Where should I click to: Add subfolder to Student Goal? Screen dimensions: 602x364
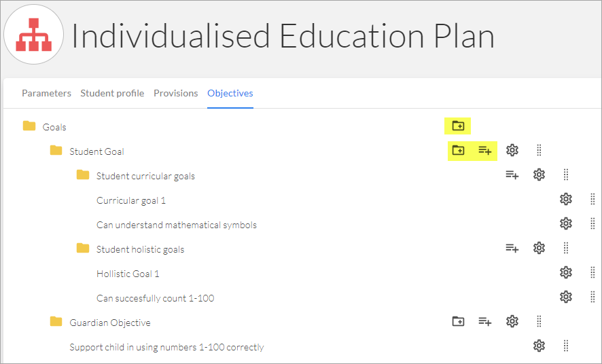point(458,150)
